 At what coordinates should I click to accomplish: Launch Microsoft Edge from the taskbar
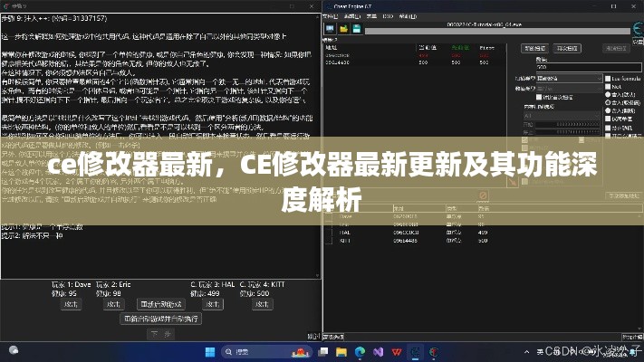360,352
